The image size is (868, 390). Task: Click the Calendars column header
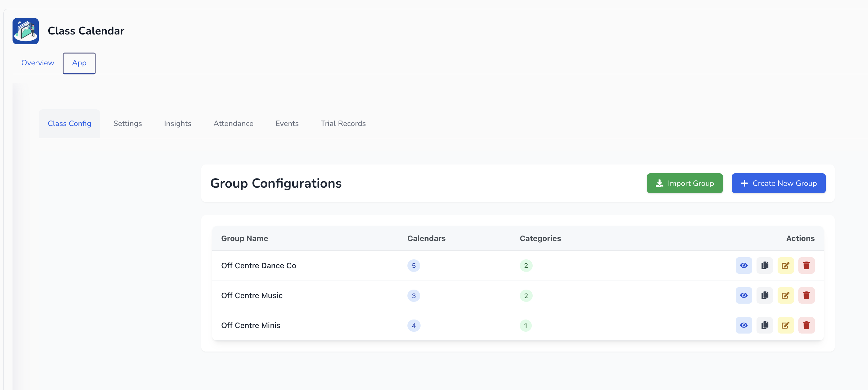pos(426,238)
